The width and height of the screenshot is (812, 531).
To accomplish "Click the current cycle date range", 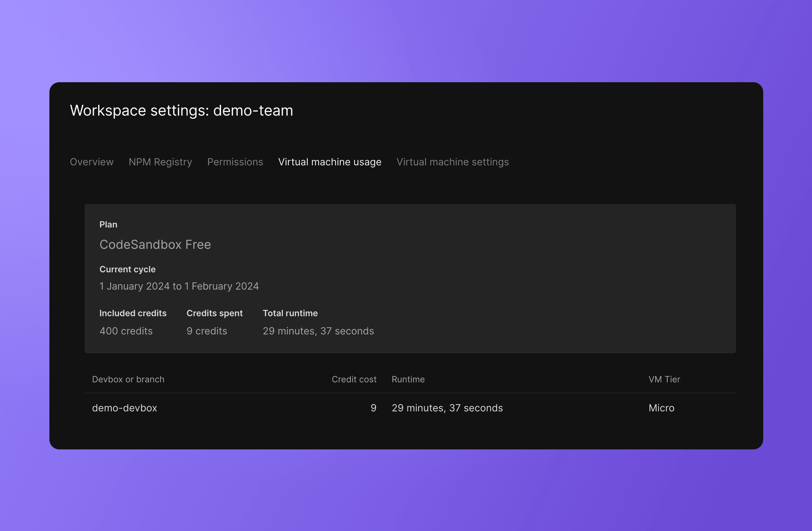I will click(179, 286).
